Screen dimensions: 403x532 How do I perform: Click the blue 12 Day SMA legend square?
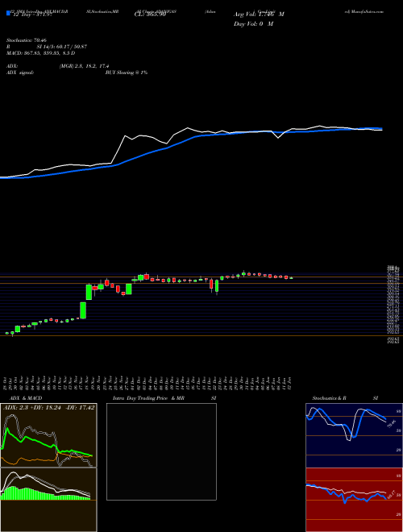pos(8,14)
